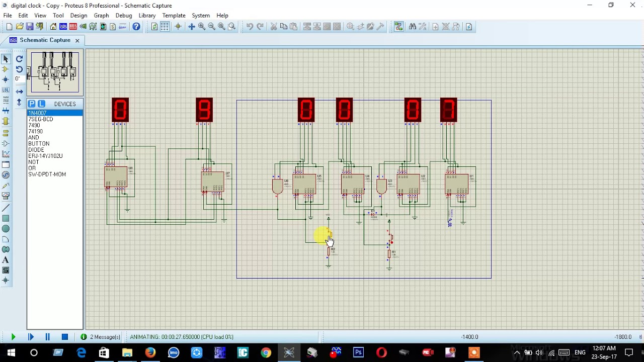Stop the running simulation
Viewport: 644px width, 362px height.
pyautogui.click(x=64, y=337)
